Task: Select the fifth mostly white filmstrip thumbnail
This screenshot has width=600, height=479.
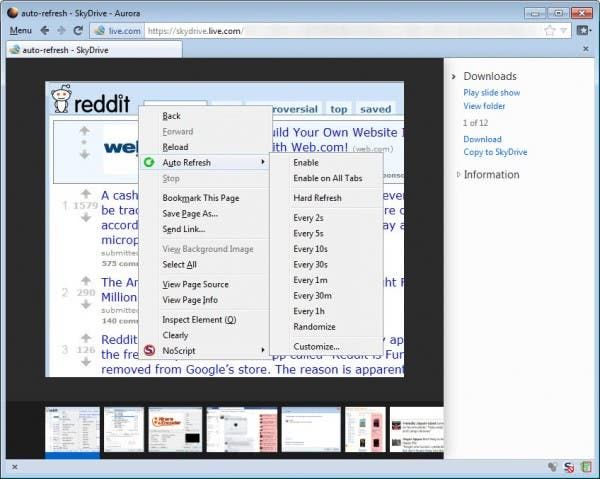Action: pyautogui.click(x=311, y=430)
